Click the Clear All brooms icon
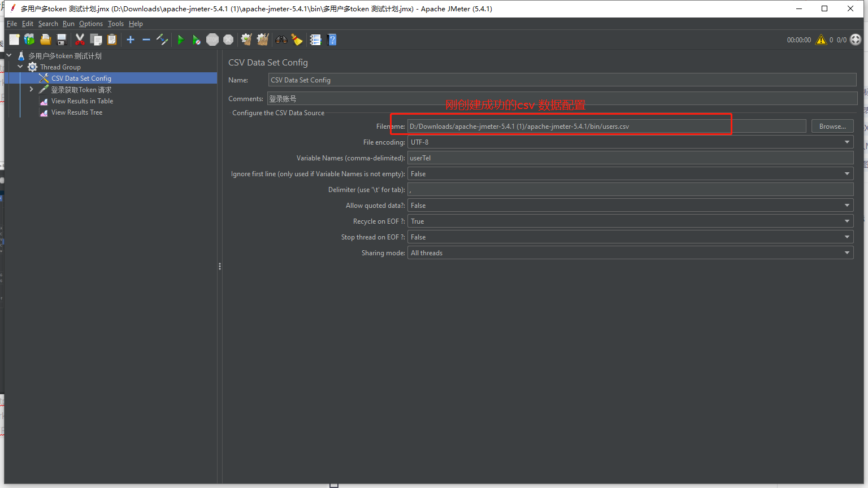 click(x=263, y=40)
